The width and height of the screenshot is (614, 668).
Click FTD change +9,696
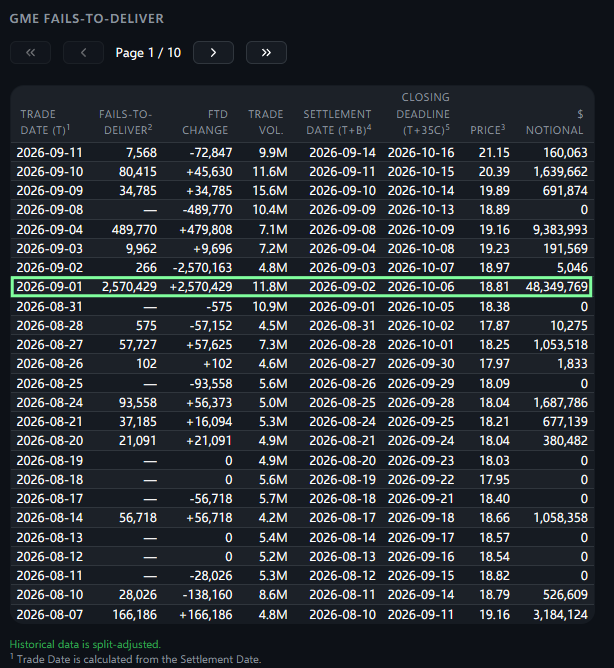[x=213, y=248]
